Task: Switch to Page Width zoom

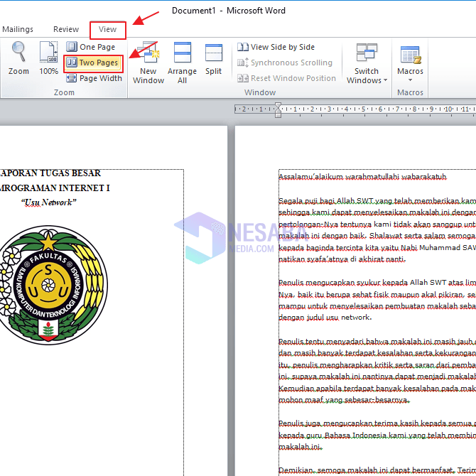Action: click(94, 78)
